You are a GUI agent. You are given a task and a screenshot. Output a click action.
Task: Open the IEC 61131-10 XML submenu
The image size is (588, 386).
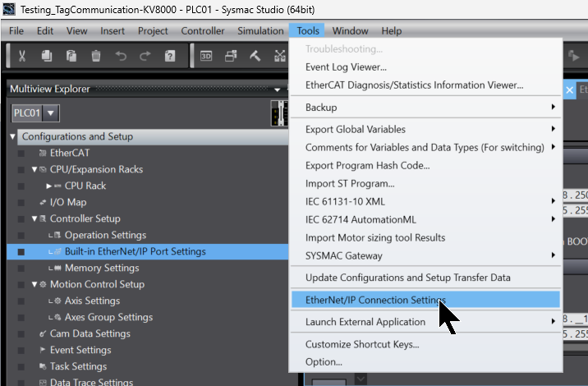pyautogui.click(x=425, y=201)
